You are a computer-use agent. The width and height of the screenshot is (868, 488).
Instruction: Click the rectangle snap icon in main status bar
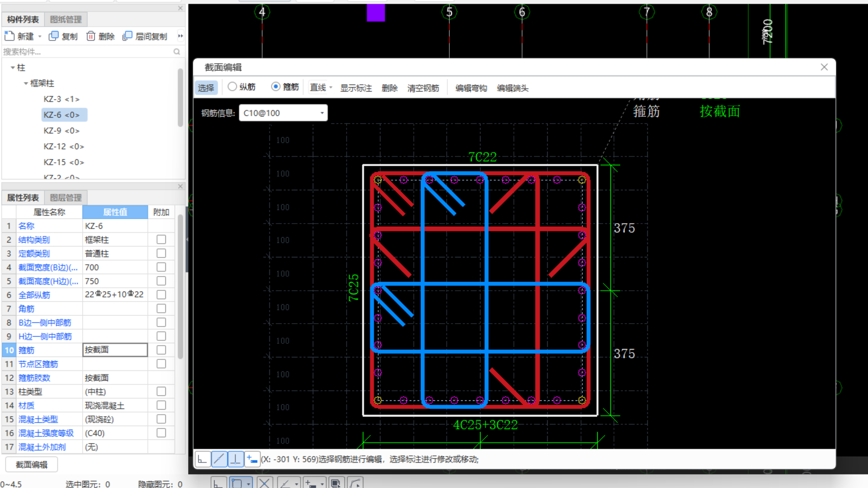point(237,483)
